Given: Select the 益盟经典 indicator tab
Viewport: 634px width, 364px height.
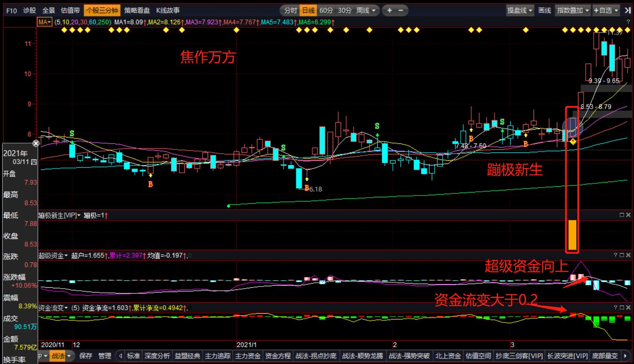Looking at the screenshot, I should (187, 356).
